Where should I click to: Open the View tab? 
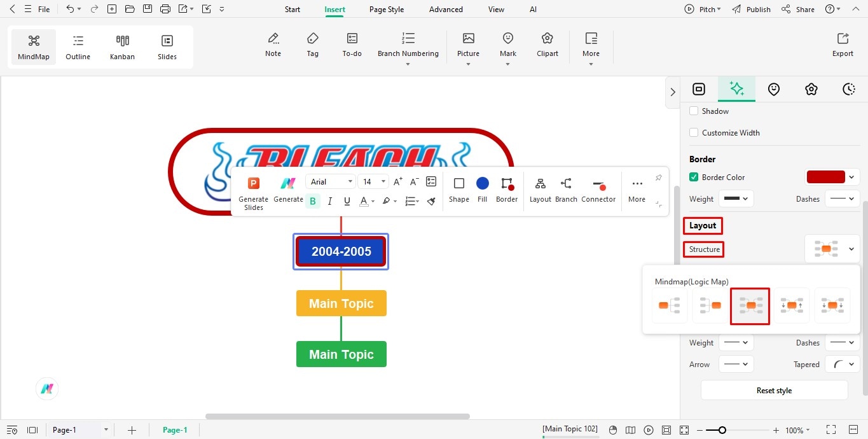[496, 10]
